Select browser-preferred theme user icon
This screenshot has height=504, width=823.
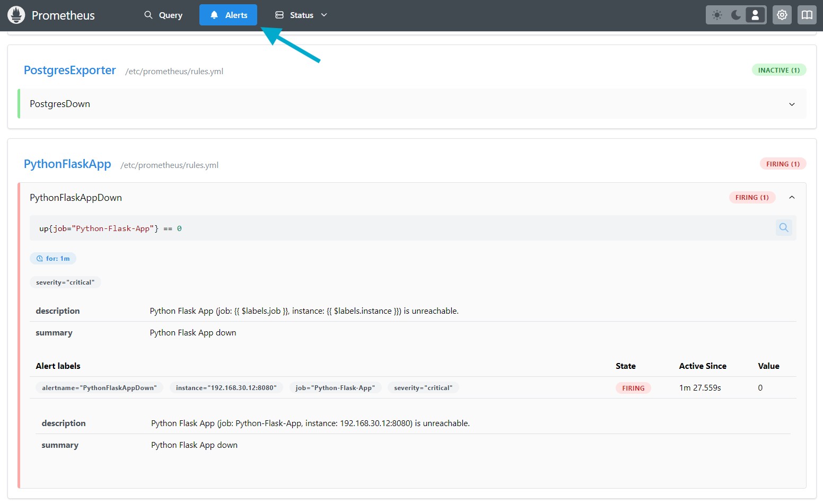[755, 15]
